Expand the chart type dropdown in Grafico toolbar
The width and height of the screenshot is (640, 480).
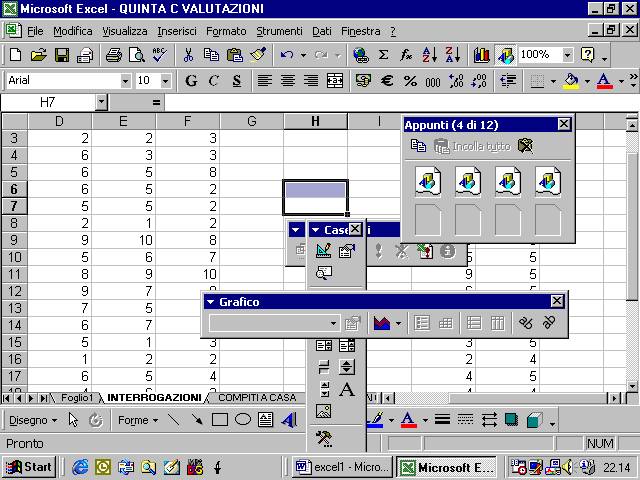(398, 323)
